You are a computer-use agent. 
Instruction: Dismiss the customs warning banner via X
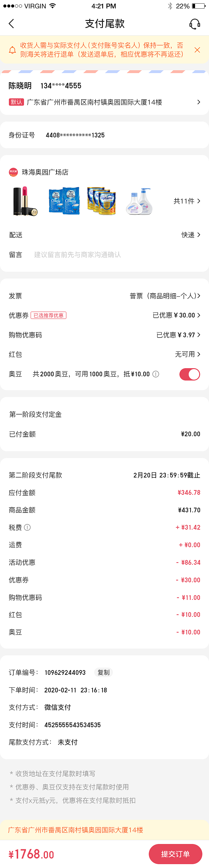(x=198, y=50)
